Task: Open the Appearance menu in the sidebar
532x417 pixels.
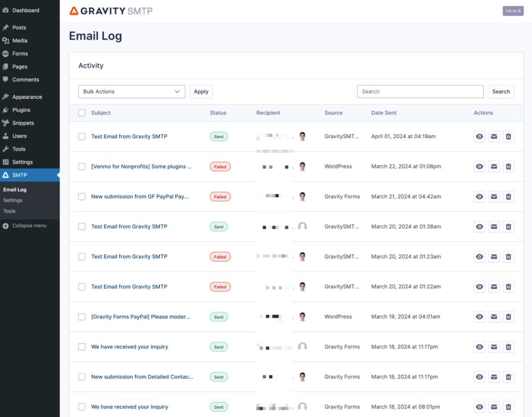Action: pyautogui.click(x=25, y=97)
